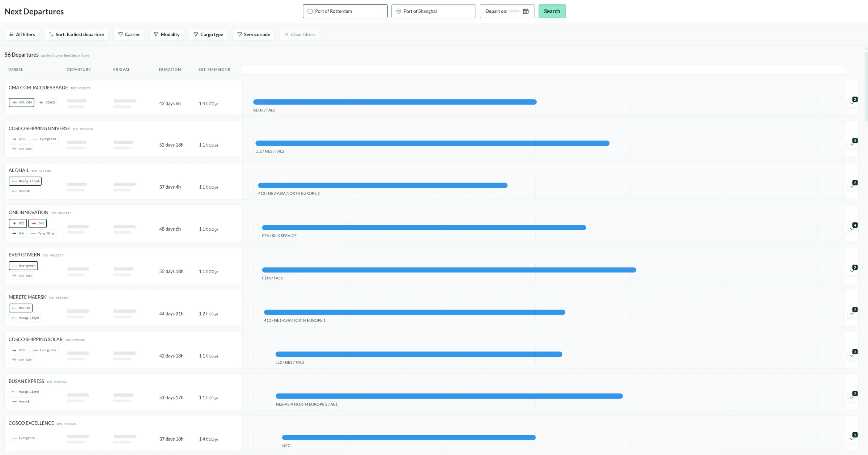
Task: Edit the Port of Shanghai destination field
Action: pos(433,11)
